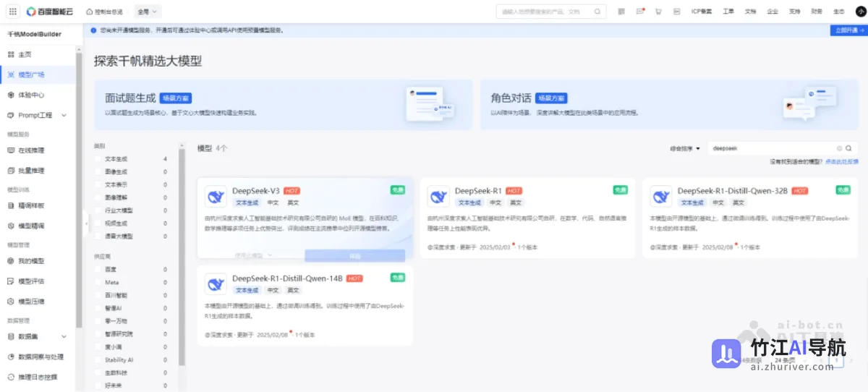Open the messages icon with red dot
This screenshot has height=392, width=868.
pyautogui.click(x=640, y=12)
